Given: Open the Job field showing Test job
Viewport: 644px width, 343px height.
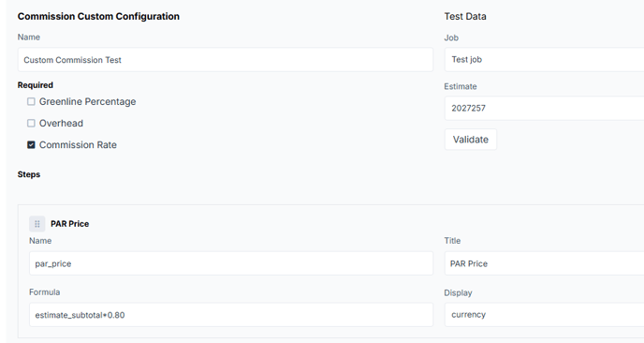Looking at the screenshot, I should pyautogui.click(x=544, y=60).
